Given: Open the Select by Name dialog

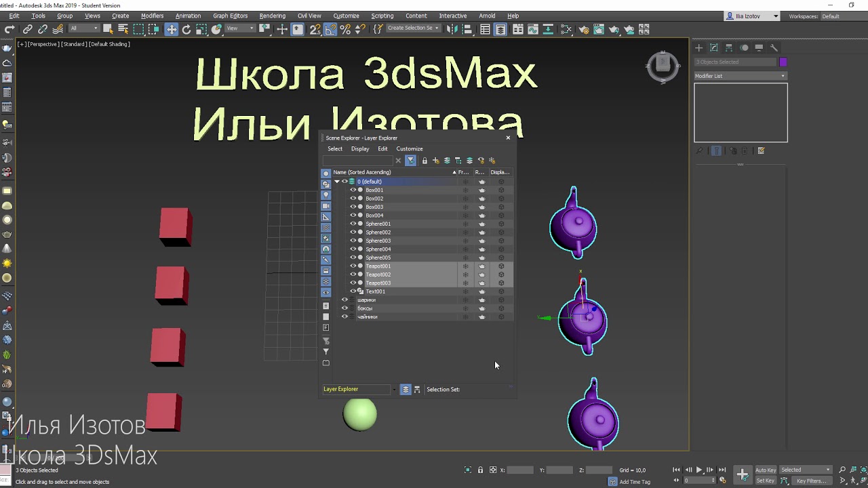Looking at the screenshot, I should (123, 29).
